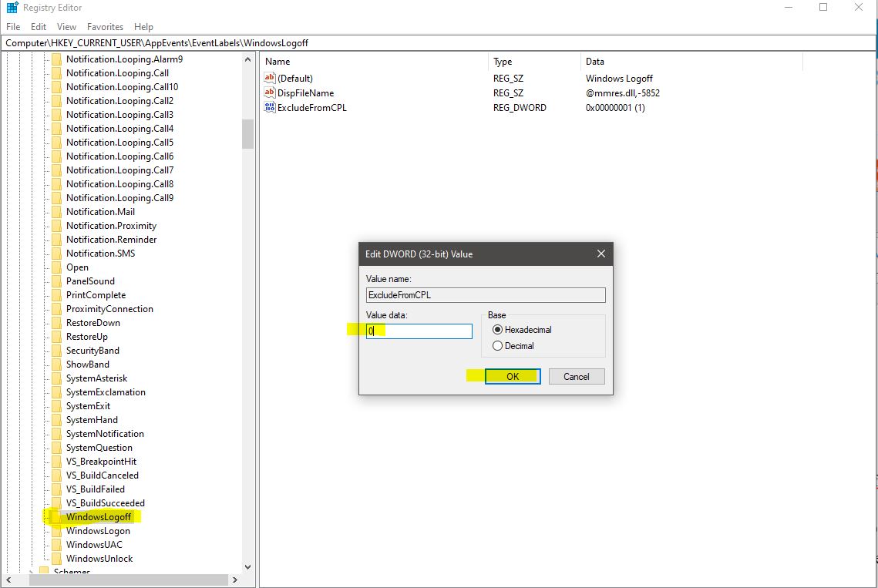
Task: Click the folder icon beside Notification.Mail
Action: point(56,211)
